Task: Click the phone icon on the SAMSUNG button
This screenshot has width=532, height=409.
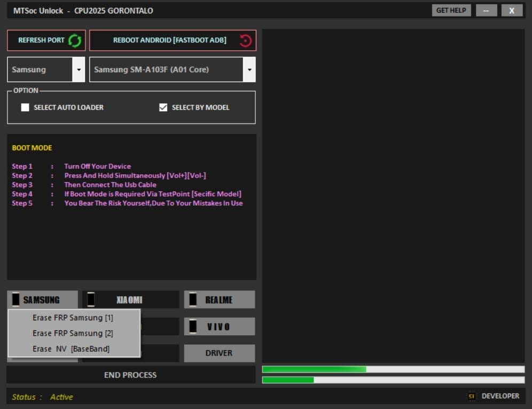Action: tap(16, 299)
